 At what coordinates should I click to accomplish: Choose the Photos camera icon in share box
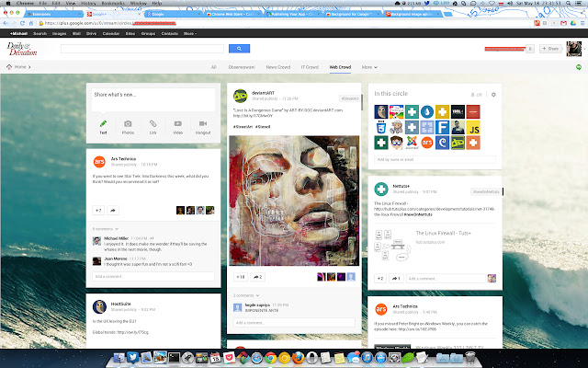point(128,123)
